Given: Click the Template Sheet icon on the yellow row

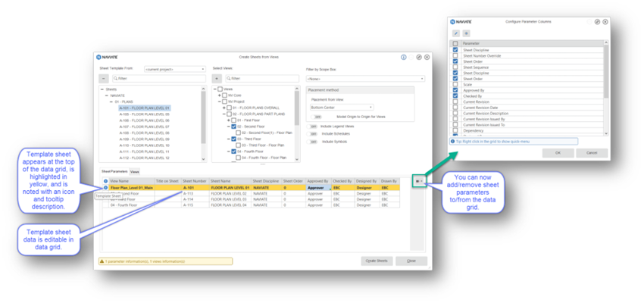Looking at the screenshot, I should [105, 188].
